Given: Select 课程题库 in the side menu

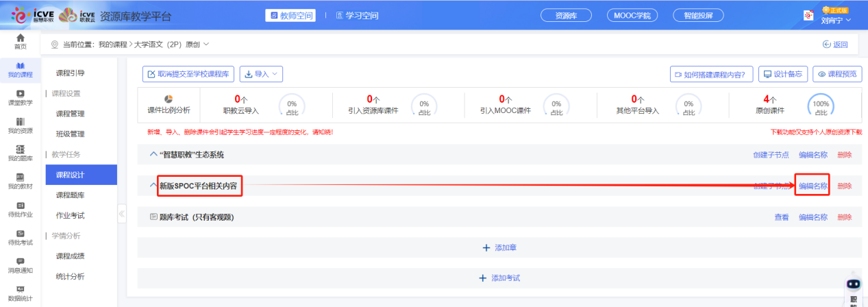Looking at the screenshot, I should [70, 195].
